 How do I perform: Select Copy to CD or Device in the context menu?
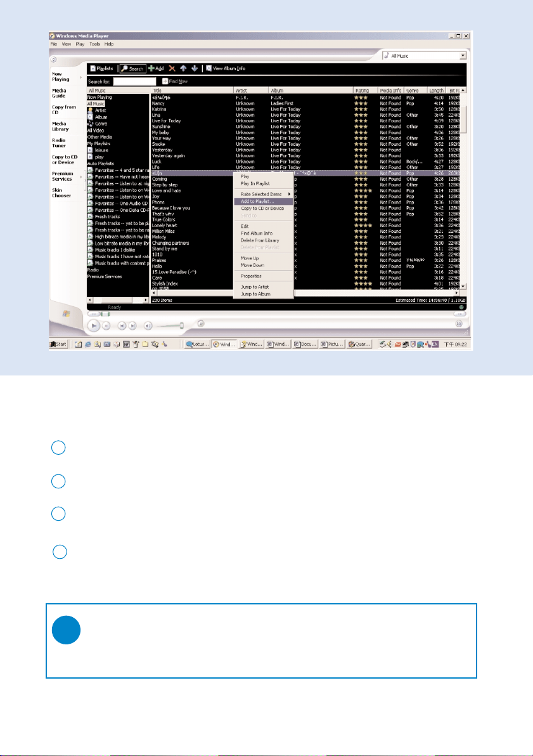(264, 209)
